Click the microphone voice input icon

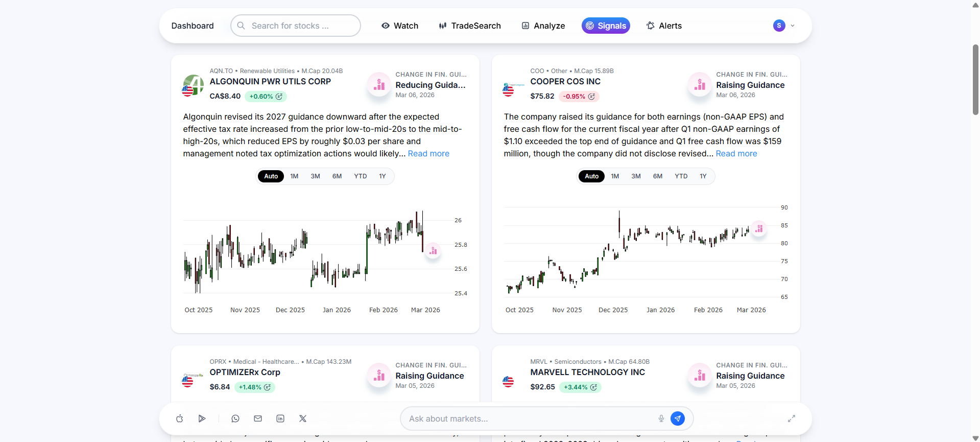[x=661, y=418]
